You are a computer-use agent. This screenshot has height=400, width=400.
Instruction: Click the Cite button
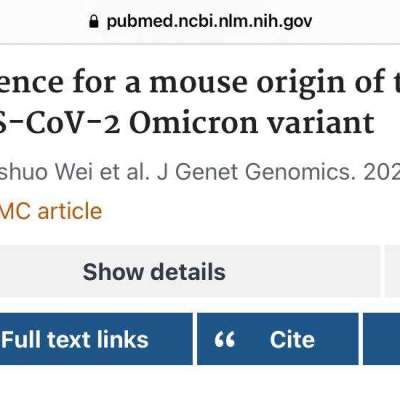[x=278, y=339]
